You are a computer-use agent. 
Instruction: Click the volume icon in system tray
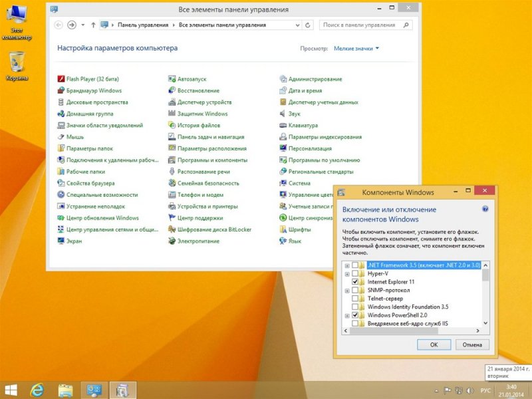470,390
